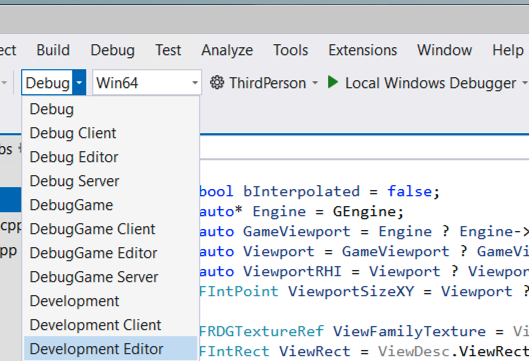
Task: Click the Local Windows Debugger button
Action: click(x=430, y=83)
